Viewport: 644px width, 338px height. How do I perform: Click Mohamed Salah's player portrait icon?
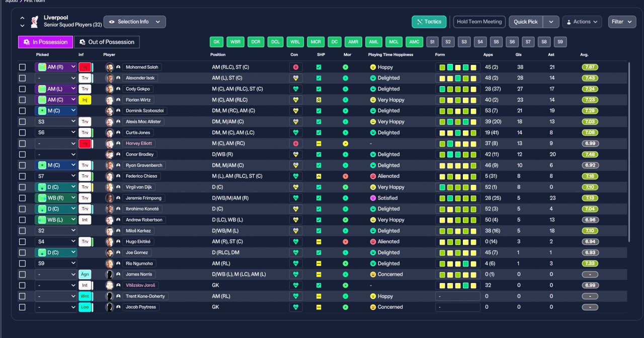(109, 67)
